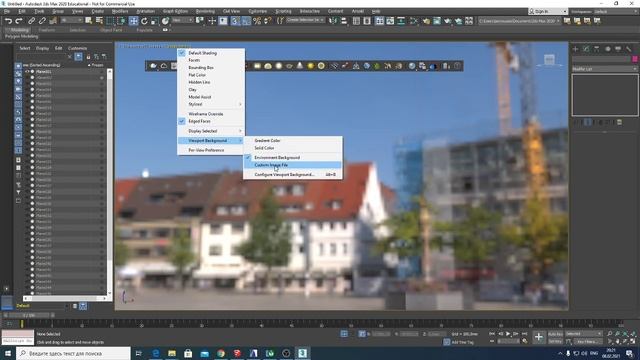Screen dimensions: 640x360
Task: Click the Select by Name icon
Action: [99, 21]
